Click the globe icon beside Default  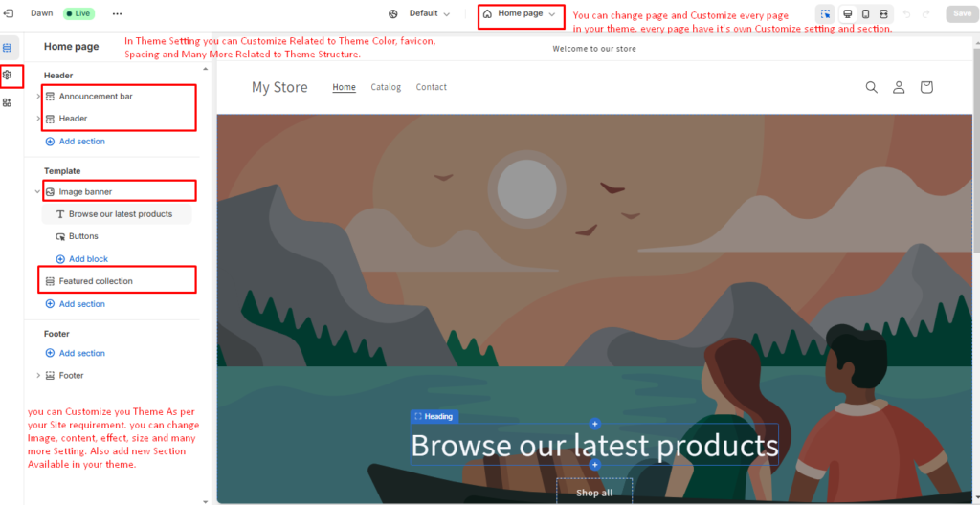pos(393,13)
